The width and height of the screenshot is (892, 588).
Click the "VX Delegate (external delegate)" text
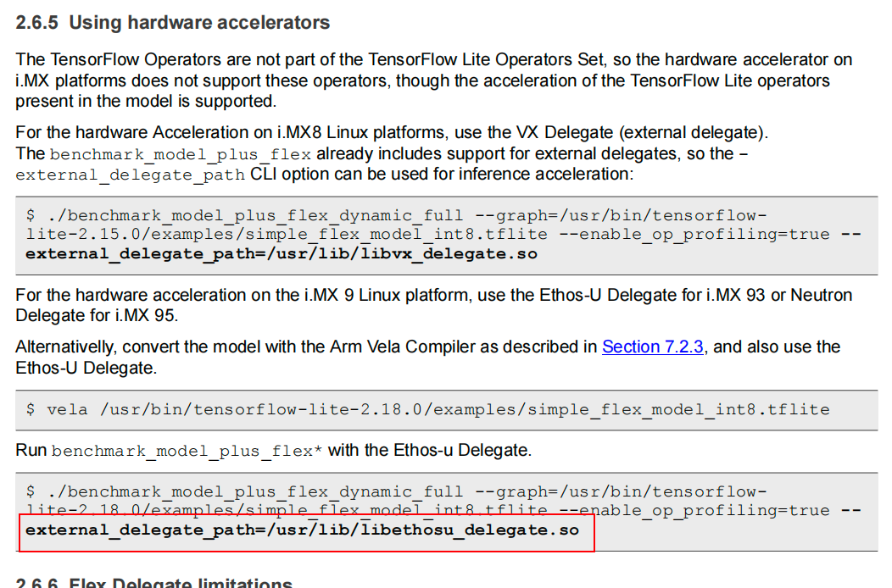640,133
